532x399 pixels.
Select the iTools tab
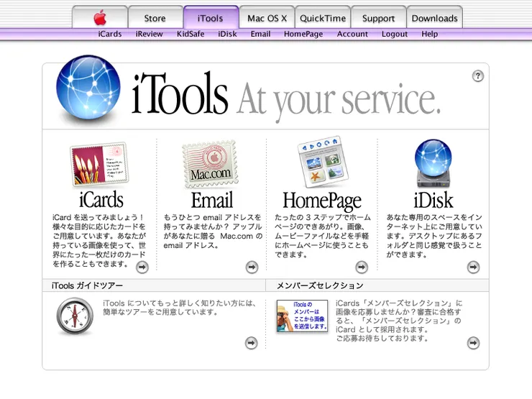tap(211, 17)
